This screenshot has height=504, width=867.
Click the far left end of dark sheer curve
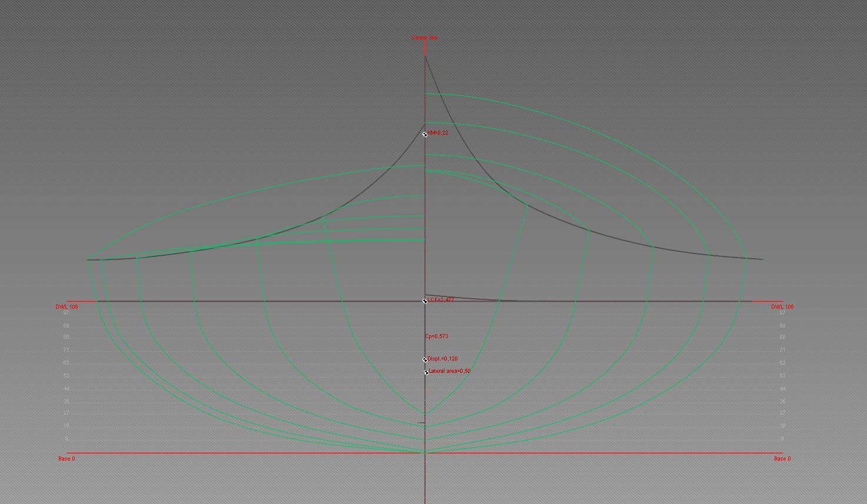click(88, 259)
